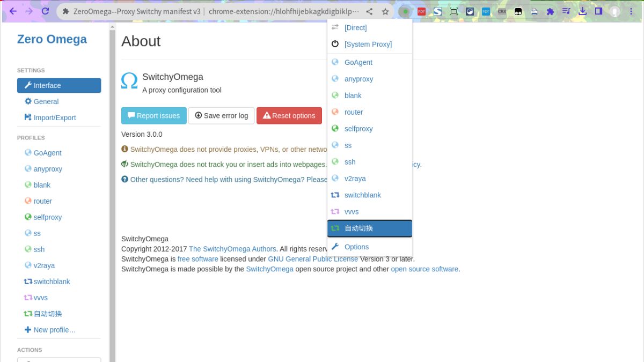Open the open source software link
The width and height of the screenshot is (644, 362).
coord(425,269)
